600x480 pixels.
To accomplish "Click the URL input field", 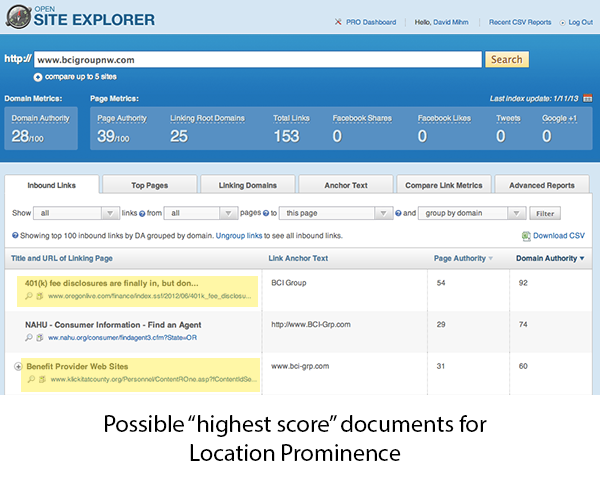I will coord(261,59).
